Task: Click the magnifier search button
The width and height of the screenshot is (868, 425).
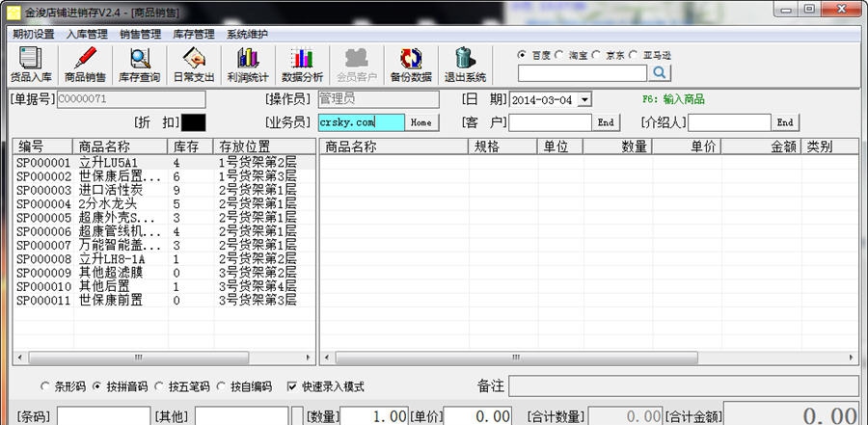Action: (660, 72)
